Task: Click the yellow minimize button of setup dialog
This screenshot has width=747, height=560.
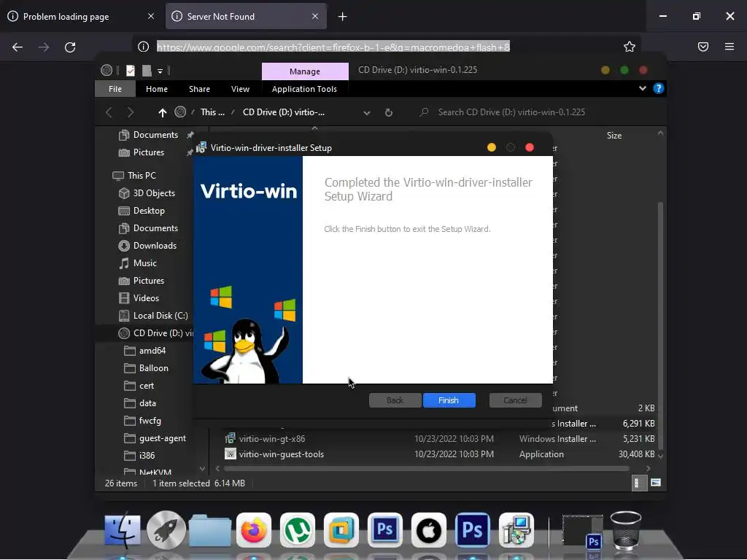Action: [x=492, y=147]
